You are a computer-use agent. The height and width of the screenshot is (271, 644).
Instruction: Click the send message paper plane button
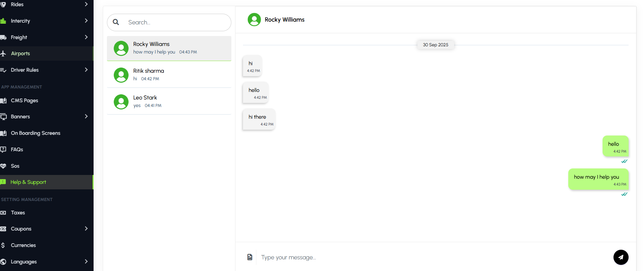621,257
